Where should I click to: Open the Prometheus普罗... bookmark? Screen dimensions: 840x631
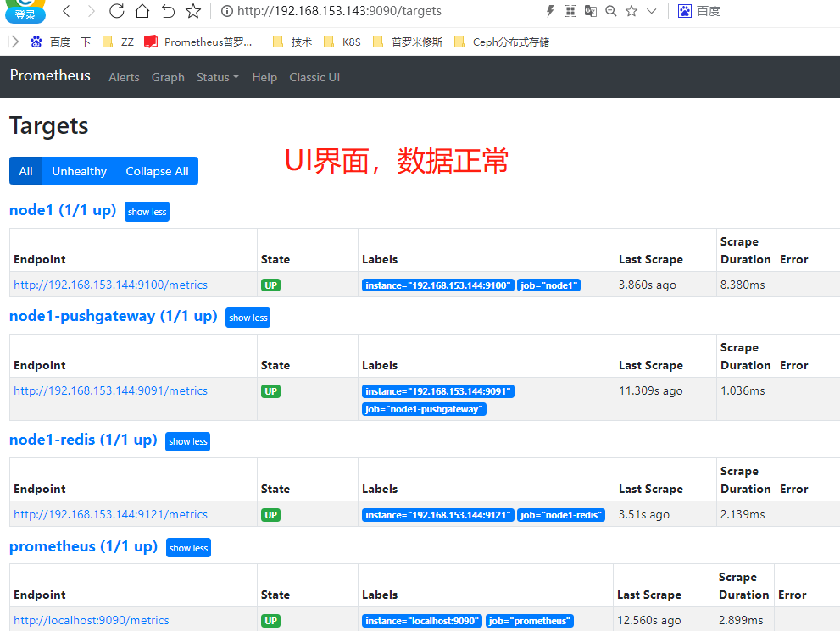[x=198, y=42]
